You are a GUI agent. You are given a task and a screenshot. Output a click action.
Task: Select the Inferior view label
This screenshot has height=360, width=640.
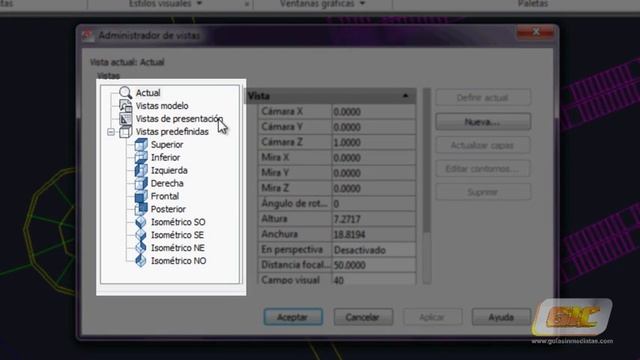coord(165,158)
